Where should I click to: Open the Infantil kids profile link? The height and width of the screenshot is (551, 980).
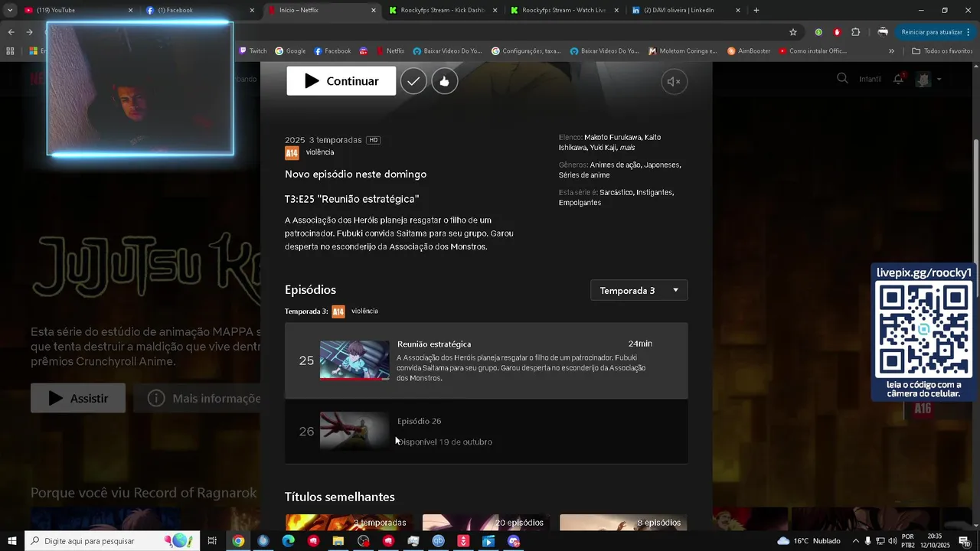870,79
